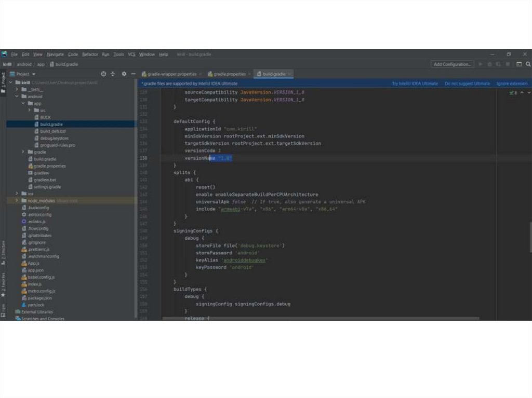Viewport: 532px width, 398px height.
Task: Toggle the 1: Project tool window button
Action: coord(3,83)
